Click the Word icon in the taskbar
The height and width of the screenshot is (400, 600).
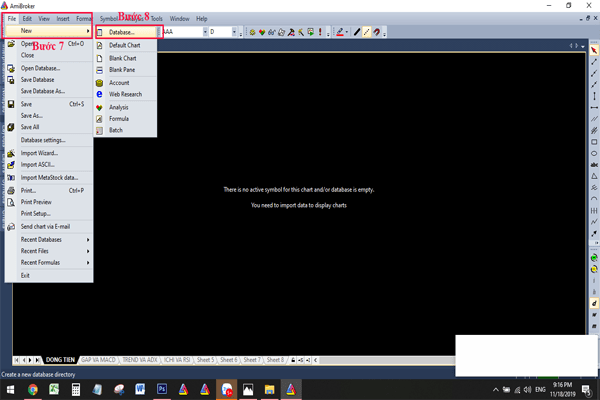click(139, 389)
